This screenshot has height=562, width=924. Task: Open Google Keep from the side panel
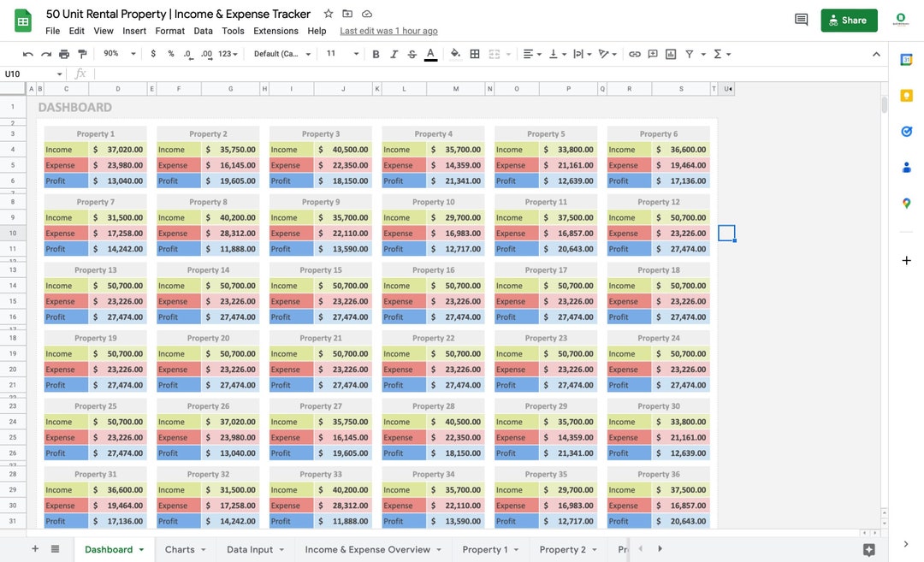(x=907, y=97)
